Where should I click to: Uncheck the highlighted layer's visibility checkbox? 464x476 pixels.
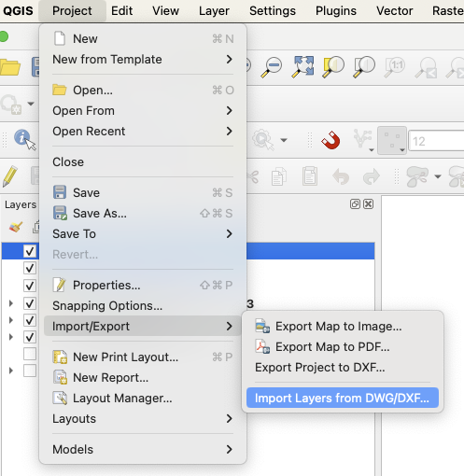pos(30,251)
